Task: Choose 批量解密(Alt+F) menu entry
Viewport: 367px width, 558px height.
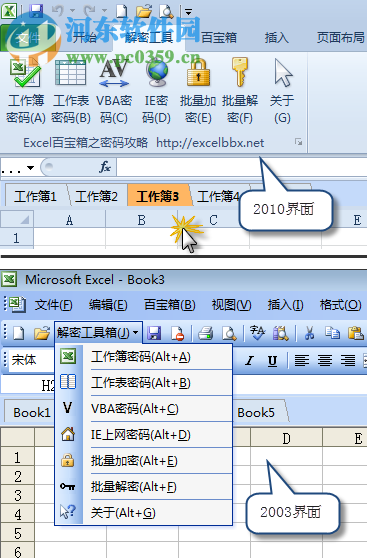Action: [144, 487]
